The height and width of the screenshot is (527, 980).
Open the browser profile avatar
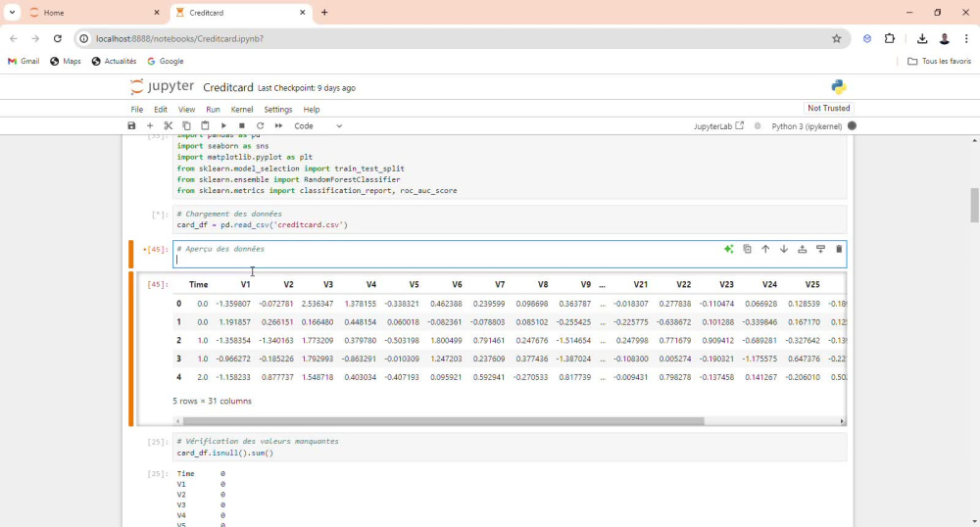(945, 39)
